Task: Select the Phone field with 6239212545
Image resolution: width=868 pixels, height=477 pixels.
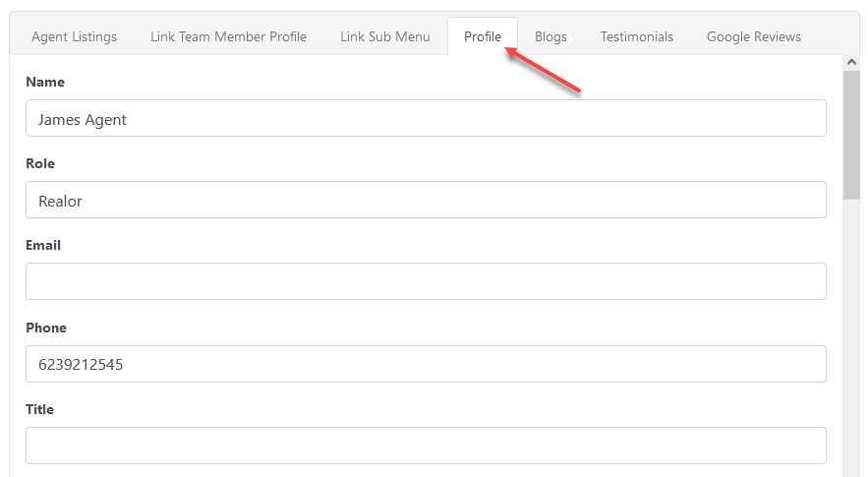Action: pyautogui.click(x=425, y=364)
